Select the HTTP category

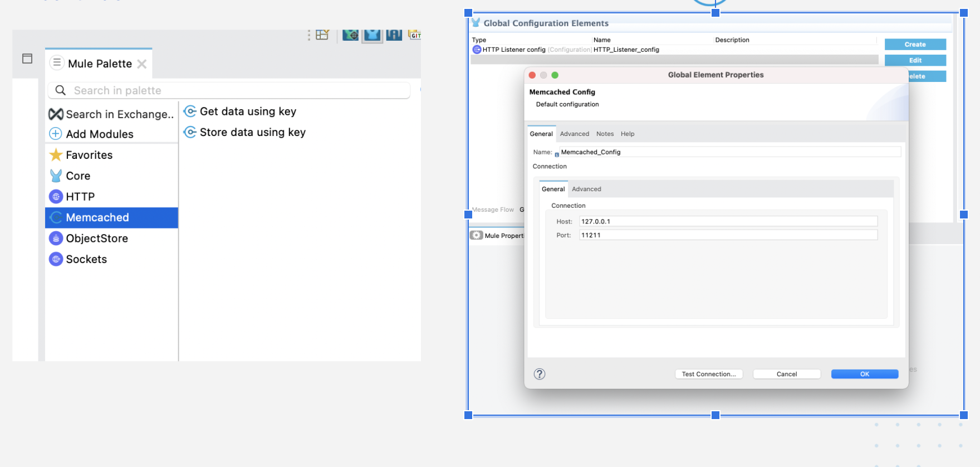coord(80,197)
